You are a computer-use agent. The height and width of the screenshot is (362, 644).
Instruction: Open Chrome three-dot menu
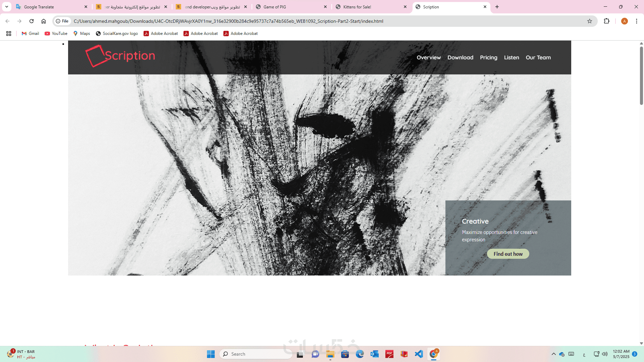tap(636, 21)
